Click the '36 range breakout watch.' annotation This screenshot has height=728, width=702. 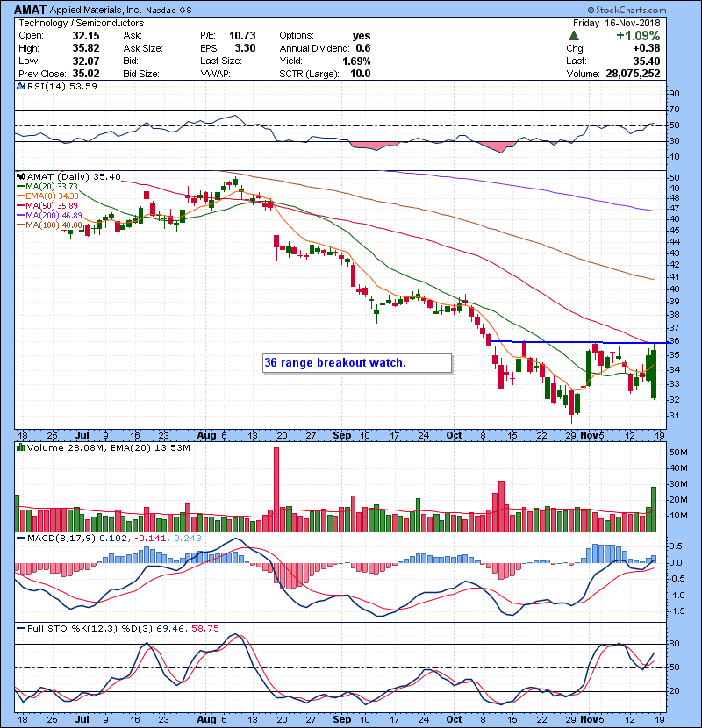(x=357, y=362)
